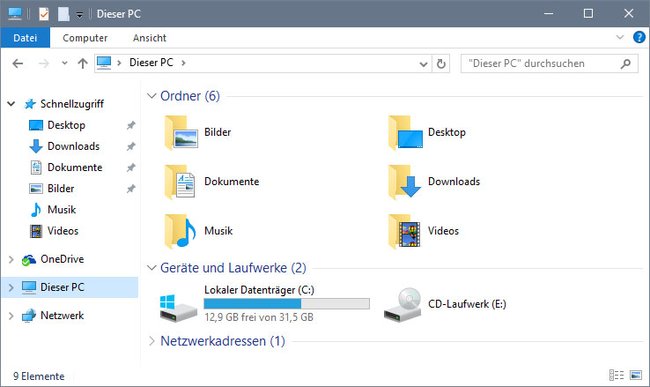Click the "9 Elemente" status bar text
The width and height of the screenshot is (650, 387).
[x=39, y=376]
